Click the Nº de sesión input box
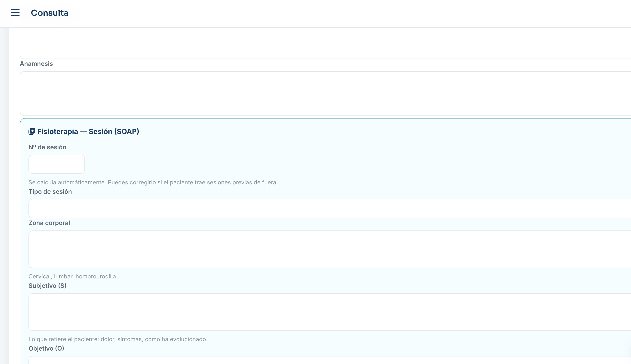The height and width of the screenshot is (364, 631). (x=57, y=164)
